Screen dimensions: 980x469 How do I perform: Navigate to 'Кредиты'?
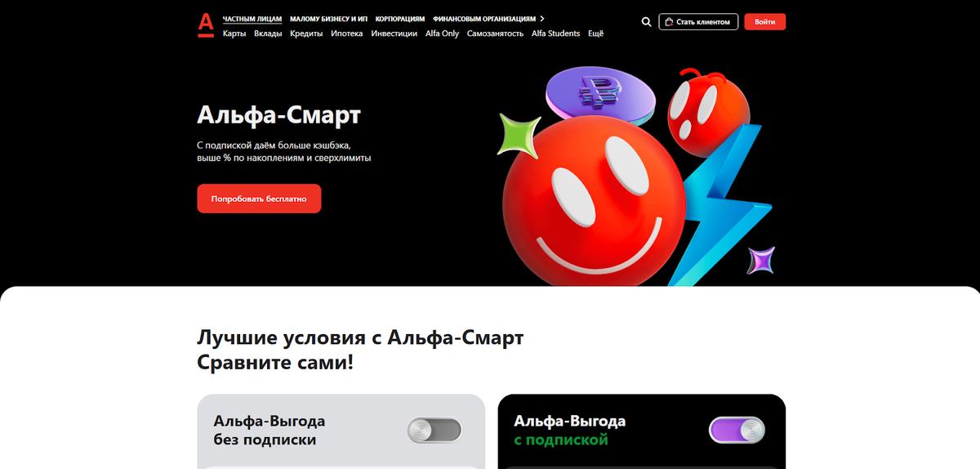coord(306,33)
